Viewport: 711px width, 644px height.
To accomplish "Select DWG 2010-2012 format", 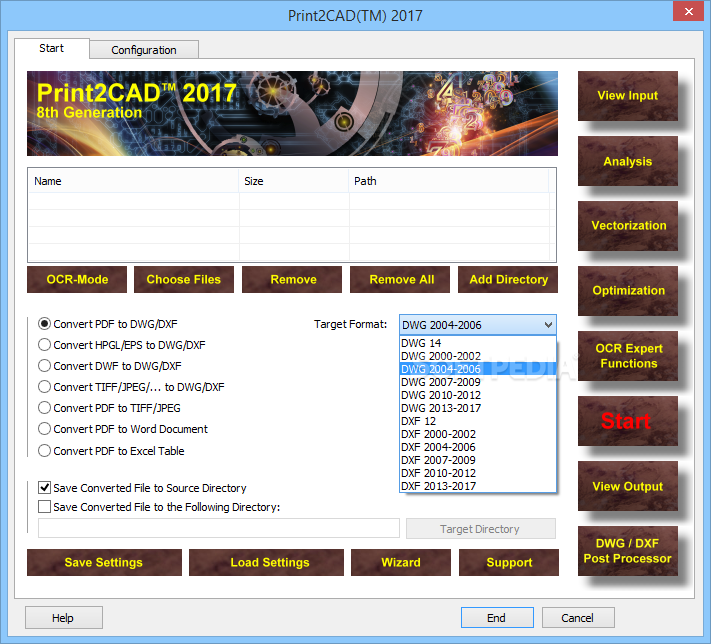I will [477, 395].
